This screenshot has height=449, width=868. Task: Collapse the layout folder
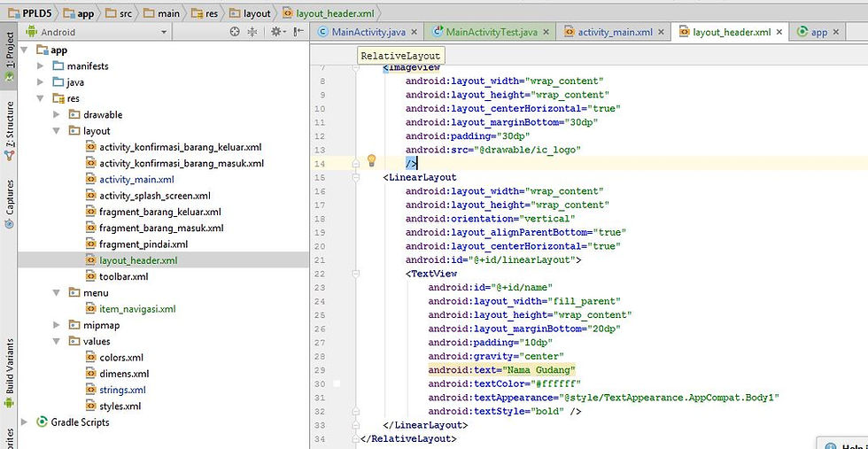pyautogui.click(x=56, y=131)
